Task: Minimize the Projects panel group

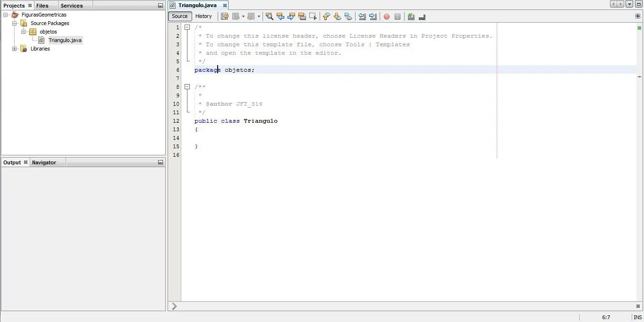Action: click(x=161, y=6)
